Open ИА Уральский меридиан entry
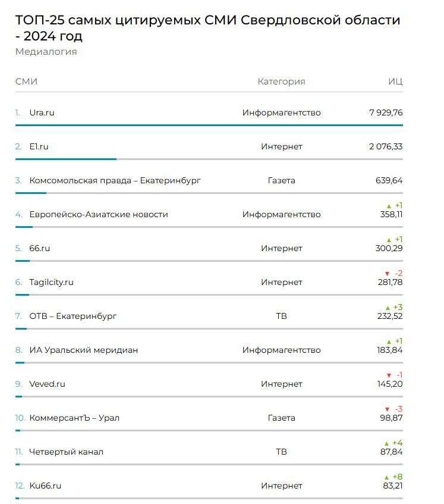The height and width of the screenshot is (504, 444). [83, 350]
